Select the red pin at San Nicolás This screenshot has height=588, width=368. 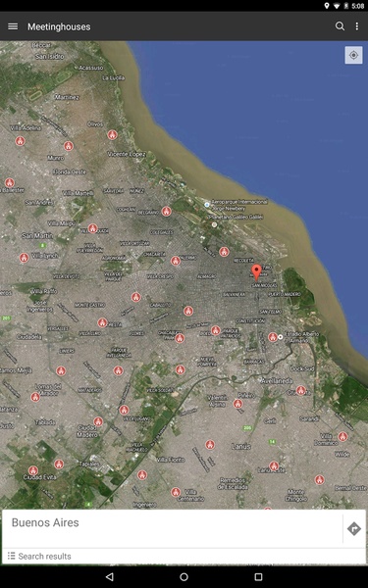click(x=256, y=272)
